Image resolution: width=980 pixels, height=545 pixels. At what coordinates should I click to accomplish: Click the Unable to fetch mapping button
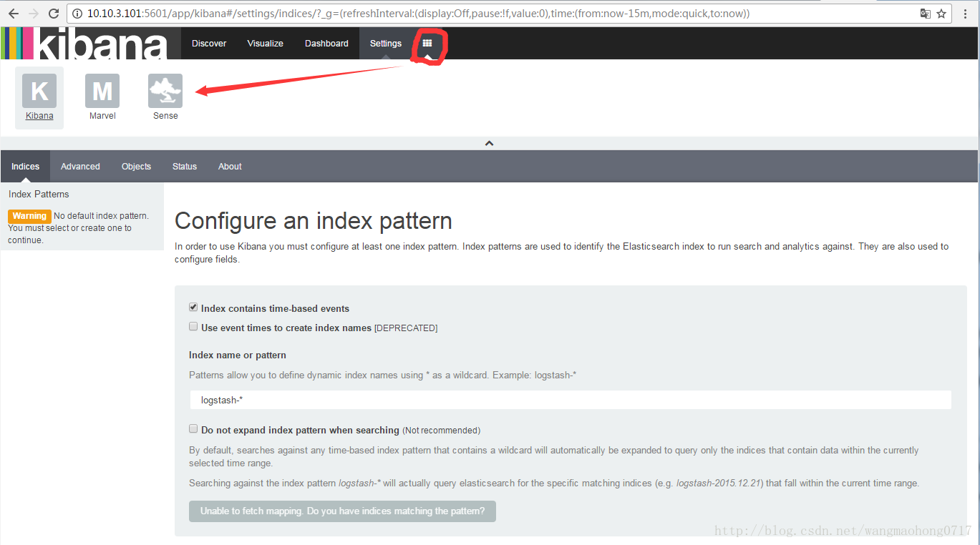tap(342, 511)
